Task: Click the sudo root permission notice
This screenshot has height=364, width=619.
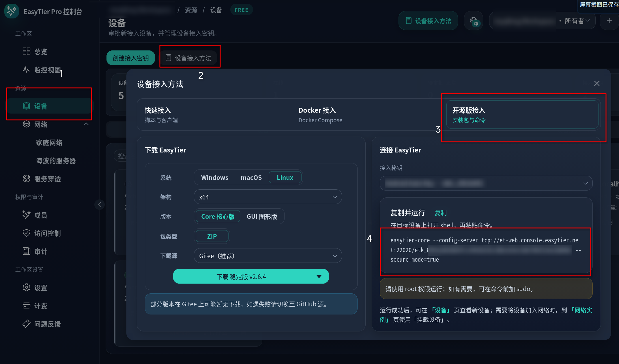Action: 486,289
